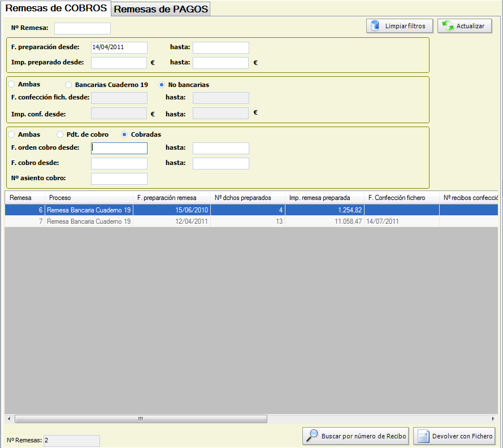Image resolution: width=503 pixels, height=448 pixels.
Task: Focus the hasta field for F. preparación
Action: [x=221, y=47]
